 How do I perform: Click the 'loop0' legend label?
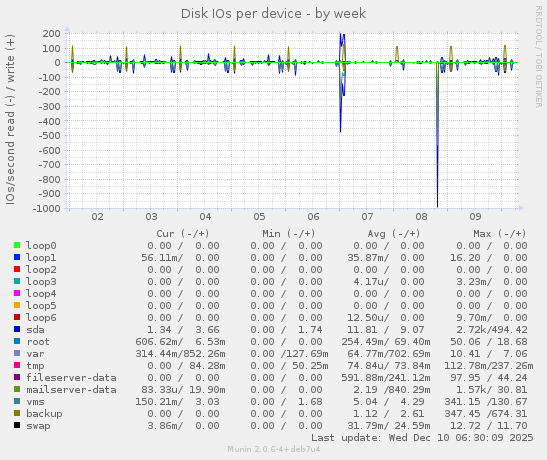pyautogui.click(x=41, y=246)
